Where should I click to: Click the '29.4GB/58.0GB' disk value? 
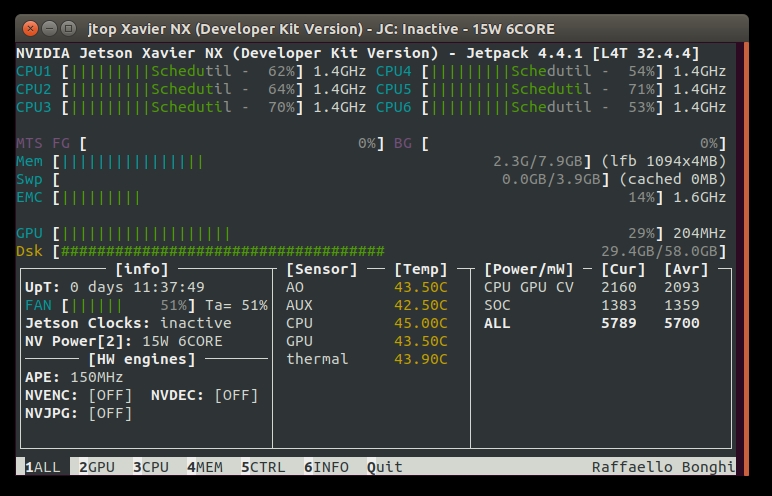(x=659, y=252)
